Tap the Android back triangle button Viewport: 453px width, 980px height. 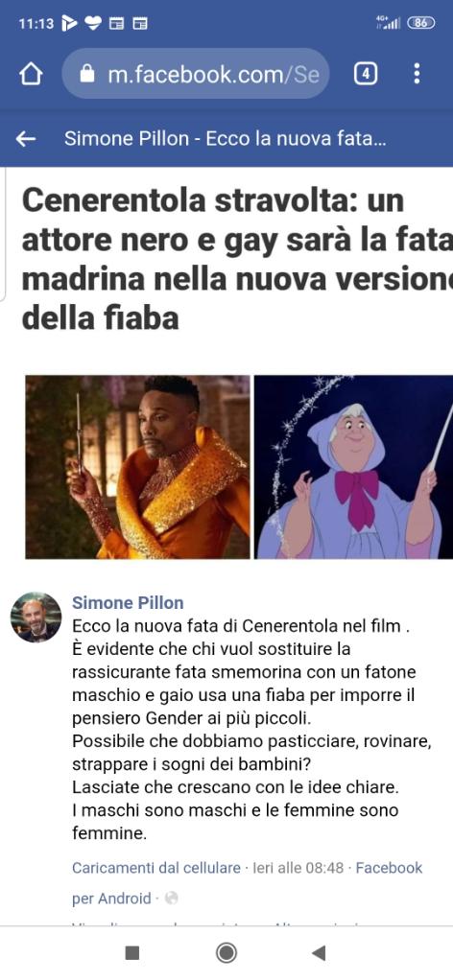[319, 952]
